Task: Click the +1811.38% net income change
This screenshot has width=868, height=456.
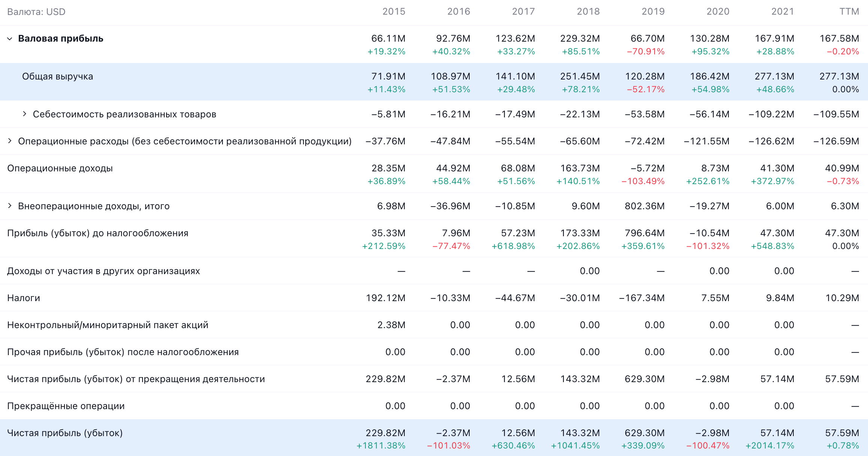Action: (381, 446)
